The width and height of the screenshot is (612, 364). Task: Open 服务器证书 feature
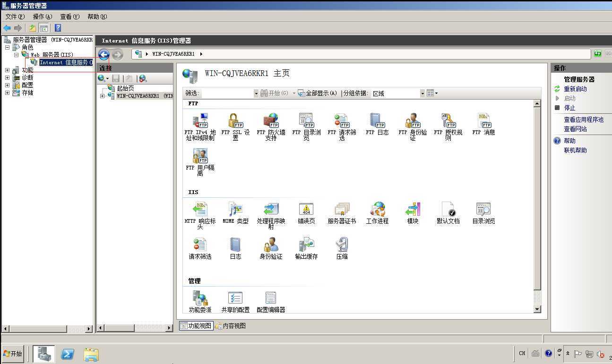click(342, 212)
